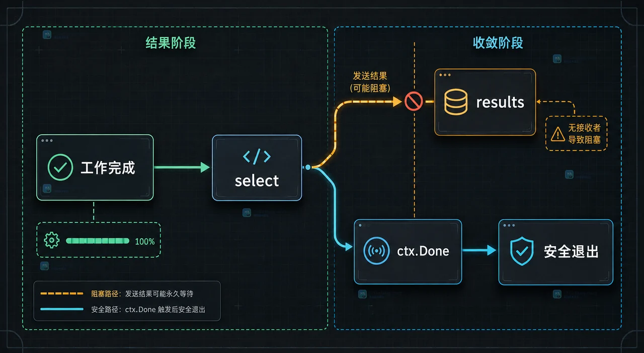This screenshot has height=353, width=644.
Task: Click the 发送结果 (可能阻塞) edge label
Action: point(370,81)
